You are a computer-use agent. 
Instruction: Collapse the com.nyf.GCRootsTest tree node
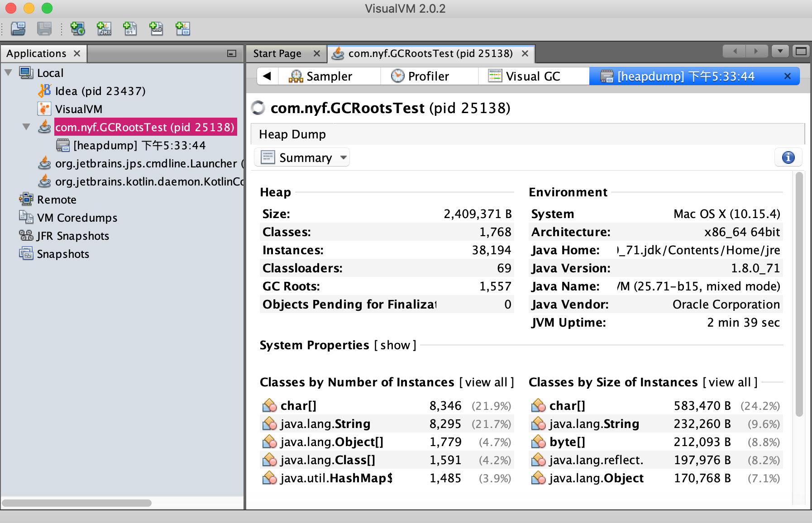[26, 127]
